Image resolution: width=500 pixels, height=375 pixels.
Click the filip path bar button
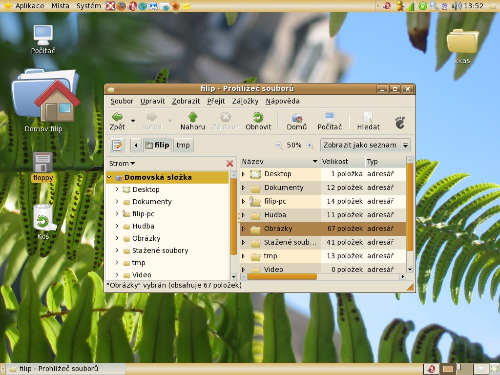point(157,145)
